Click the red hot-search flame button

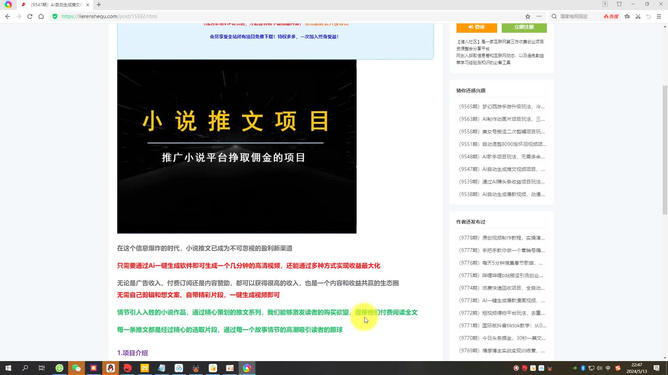610,16
